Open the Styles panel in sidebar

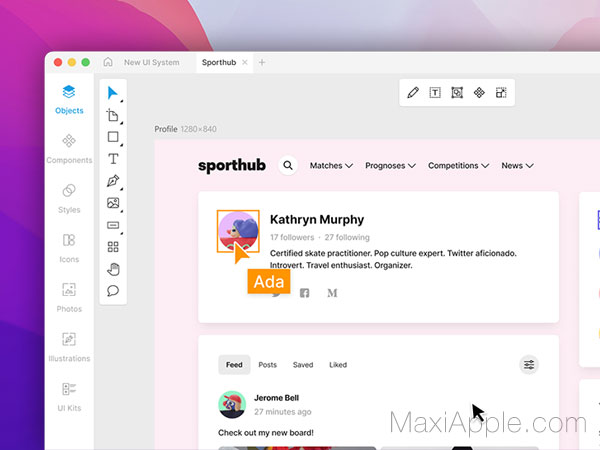pos(69,199)
